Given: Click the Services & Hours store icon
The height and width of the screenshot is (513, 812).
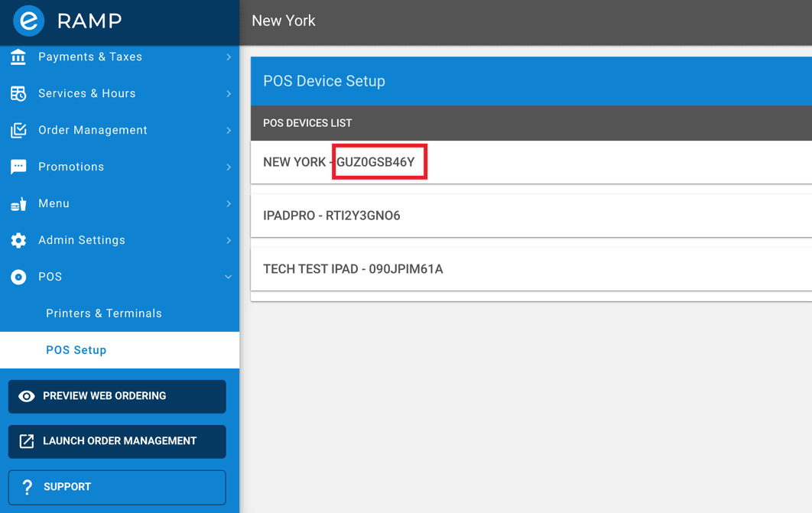Looking at the screenshot, I should click(x=18, y=93).
